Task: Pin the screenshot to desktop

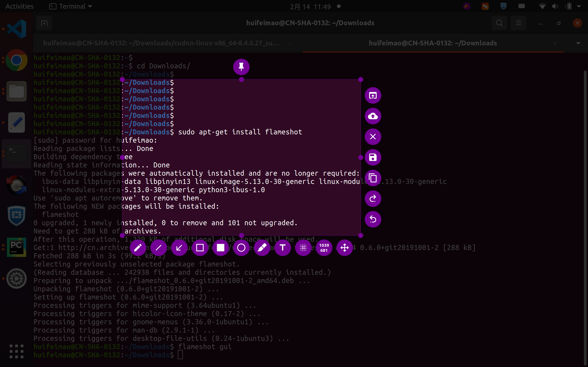Action: (241, 67)
